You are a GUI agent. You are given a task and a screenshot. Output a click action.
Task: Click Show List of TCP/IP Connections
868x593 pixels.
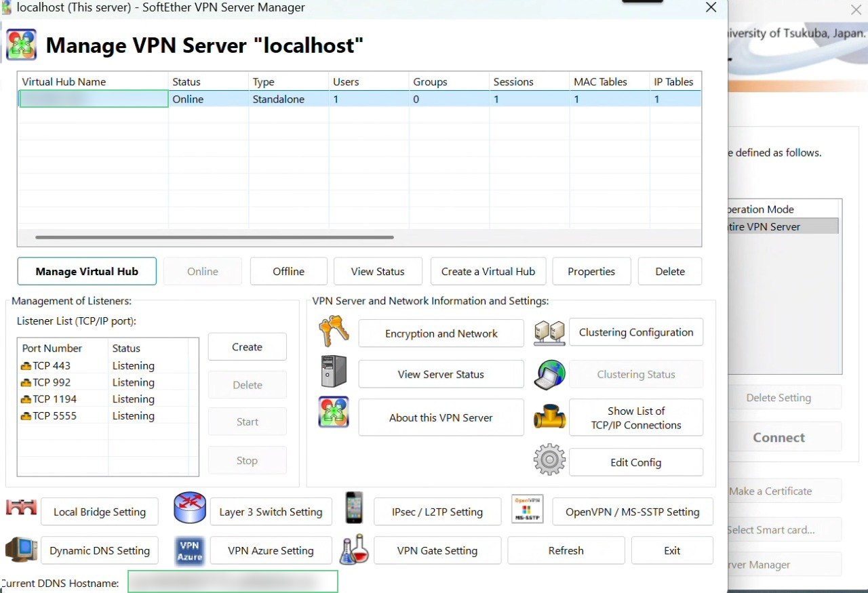click(636, 417)
